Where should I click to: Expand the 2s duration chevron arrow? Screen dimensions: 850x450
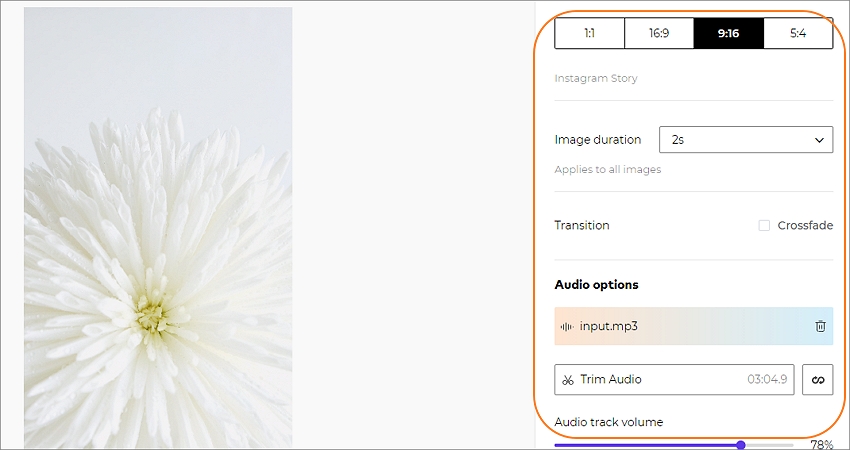819,140
